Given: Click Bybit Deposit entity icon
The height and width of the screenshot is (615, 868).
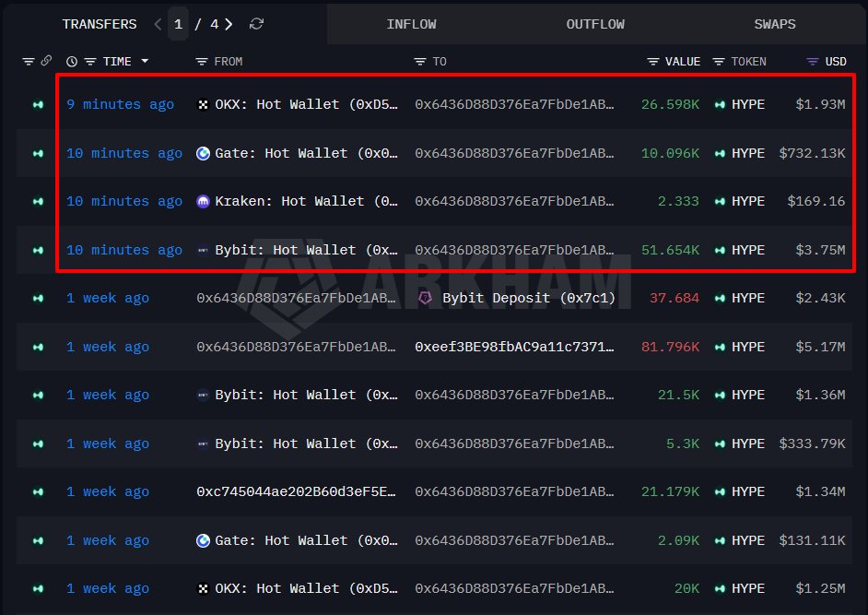Looking at the screenshot, I should 425,298.
